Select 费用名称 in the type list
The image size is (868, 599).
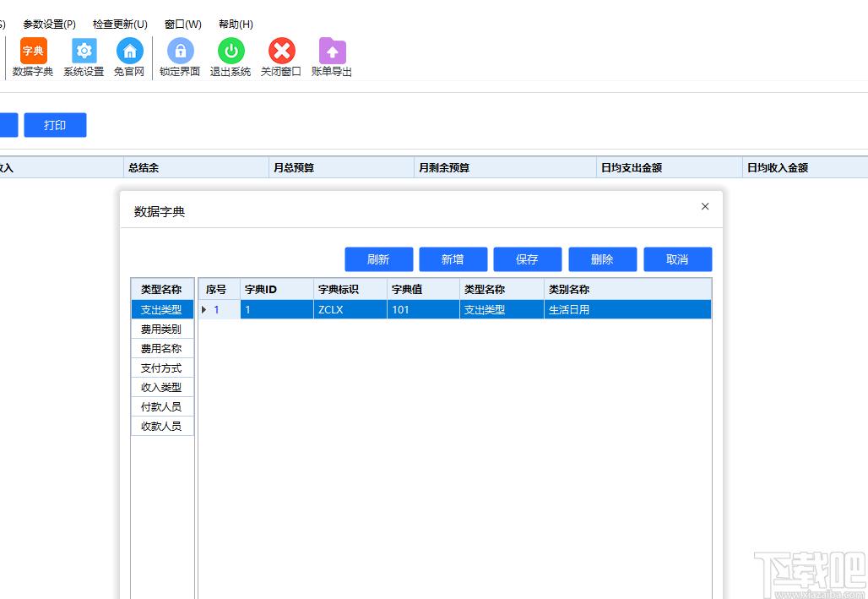(162, 349)
